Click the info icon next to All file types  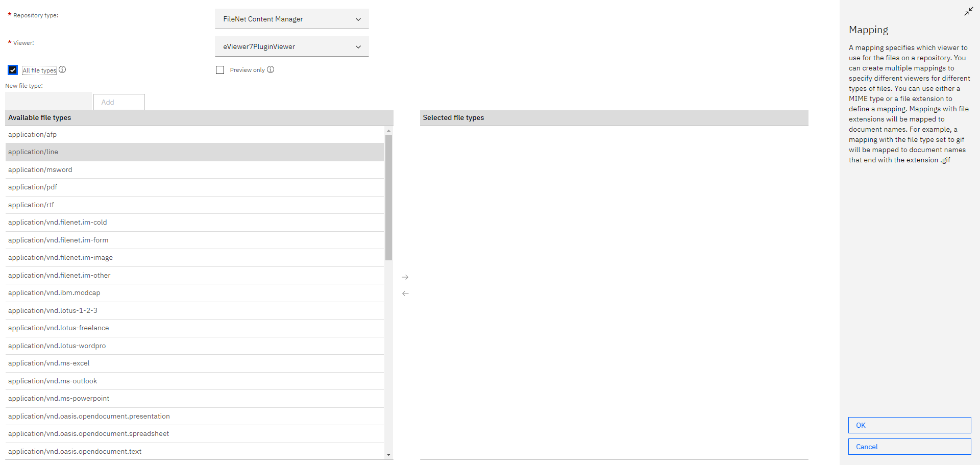click(x=62, y=70)
